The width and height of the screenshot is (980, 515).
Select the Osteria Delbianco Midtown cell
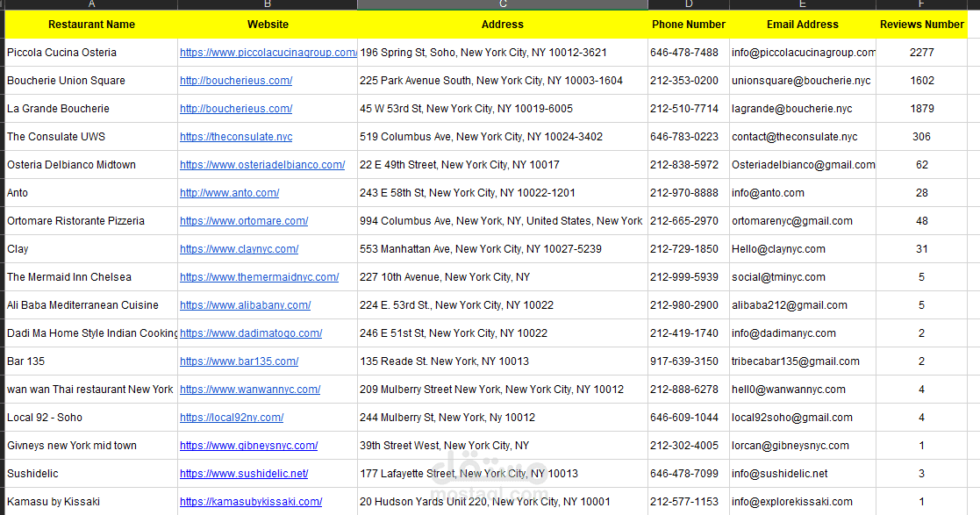tap(91, 165)
